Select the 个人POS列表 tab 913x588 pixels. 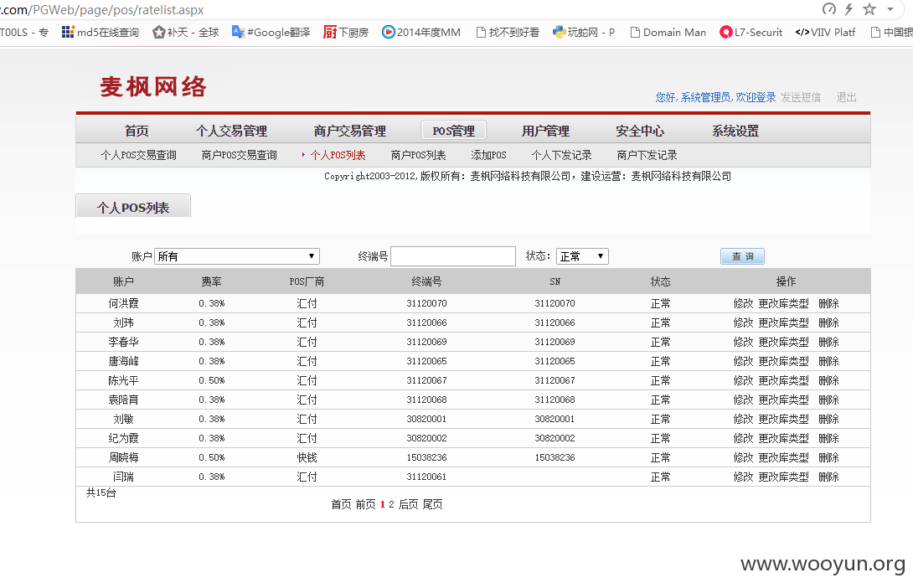point(133,206)
